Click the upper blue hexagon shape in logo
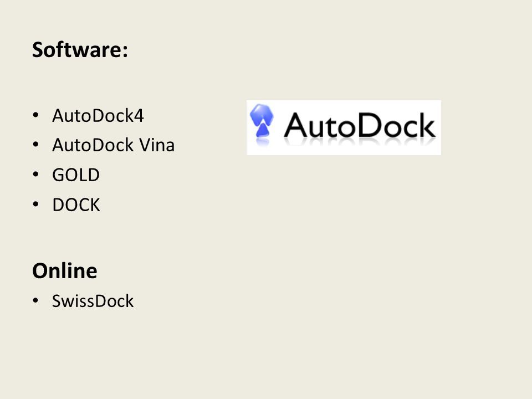The image size is (532, 399). (262, 114)
